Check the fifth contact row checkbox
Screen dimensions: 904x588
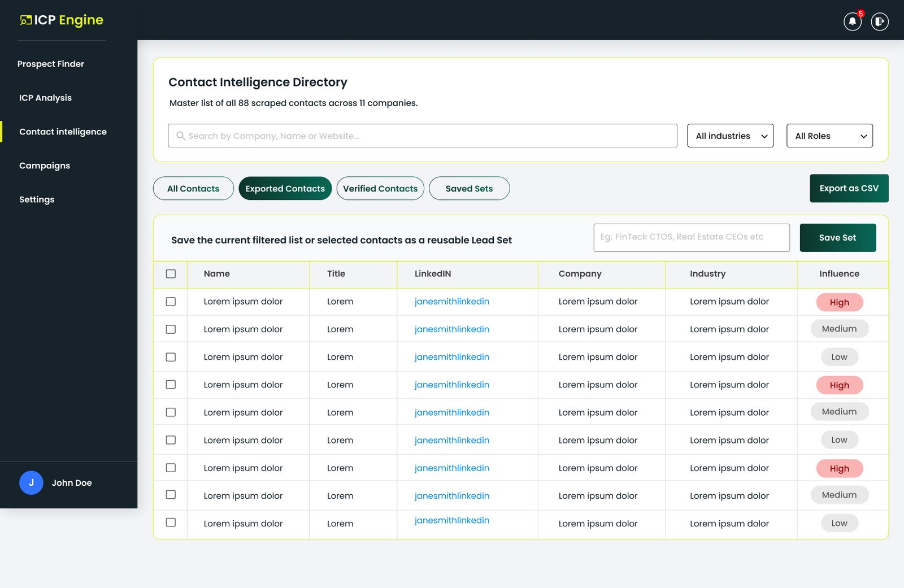coord(171,412)
